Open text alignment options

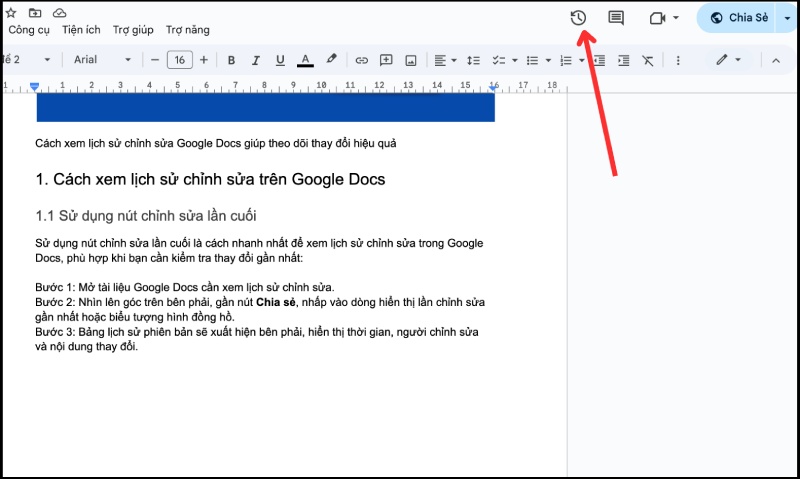tap(445, 61)
